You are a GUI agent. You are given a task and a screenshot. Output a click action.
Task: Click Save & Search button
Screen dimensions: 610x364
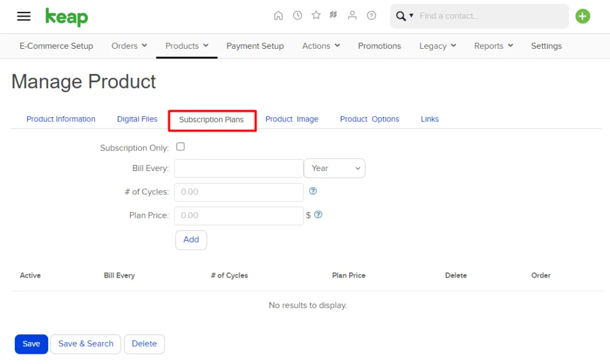click(86, 344)
